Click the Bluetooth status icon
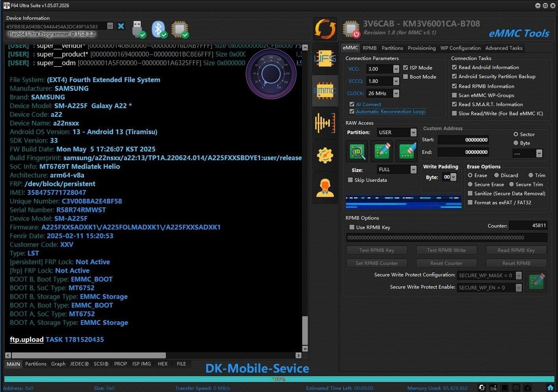Image resolution: width=558 pixels, height=392 pixels. tap(159, 29)
